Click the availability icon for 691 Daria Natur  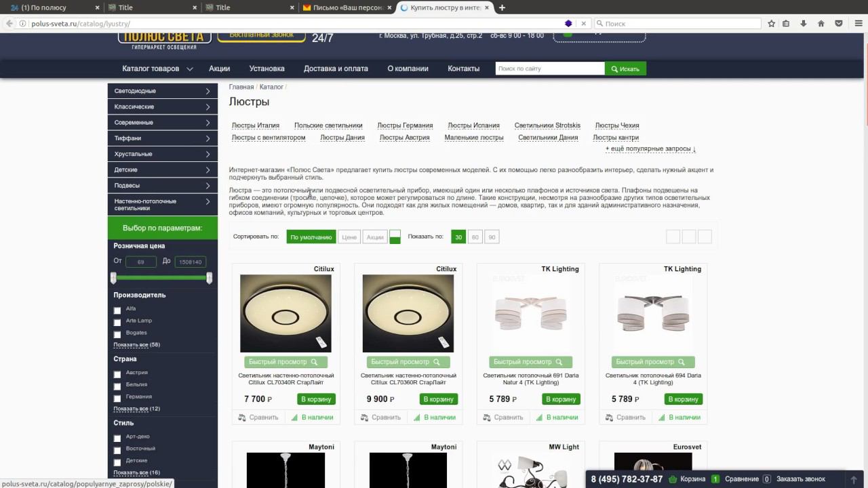(x=540, y=418)
